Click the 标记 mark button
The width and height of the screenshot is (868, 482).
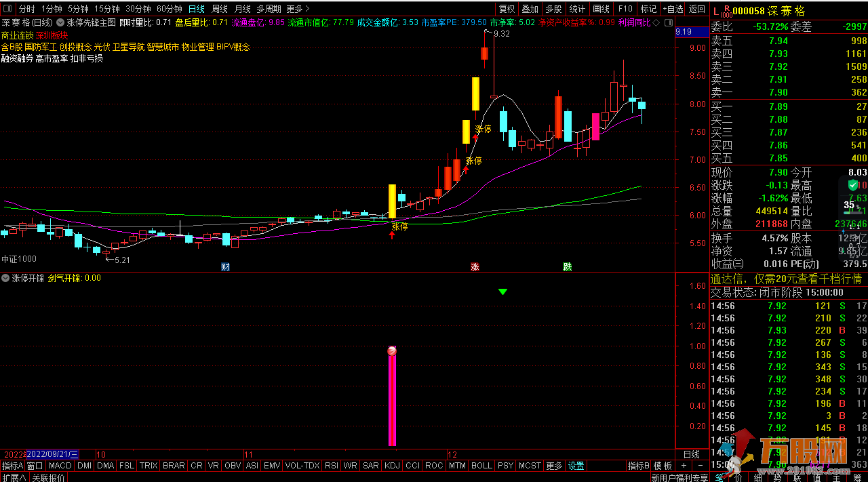click(649, 9)
